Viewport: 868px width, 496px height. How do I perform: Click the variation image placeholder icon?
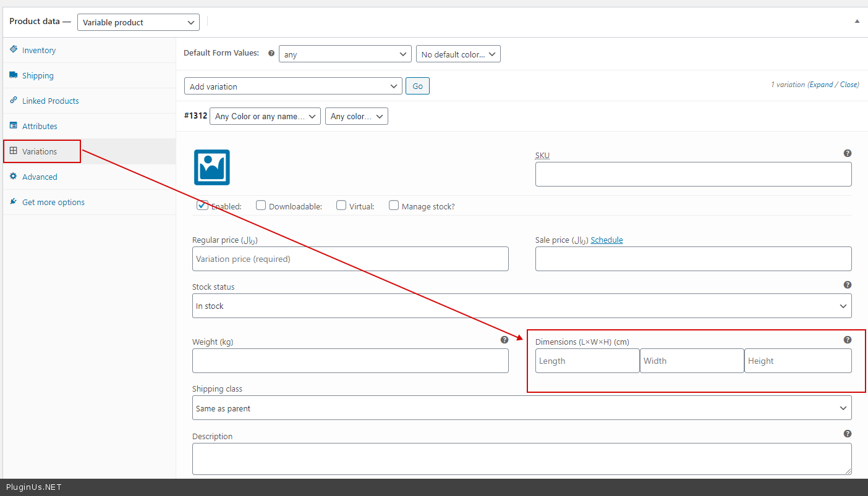[212, 167]
